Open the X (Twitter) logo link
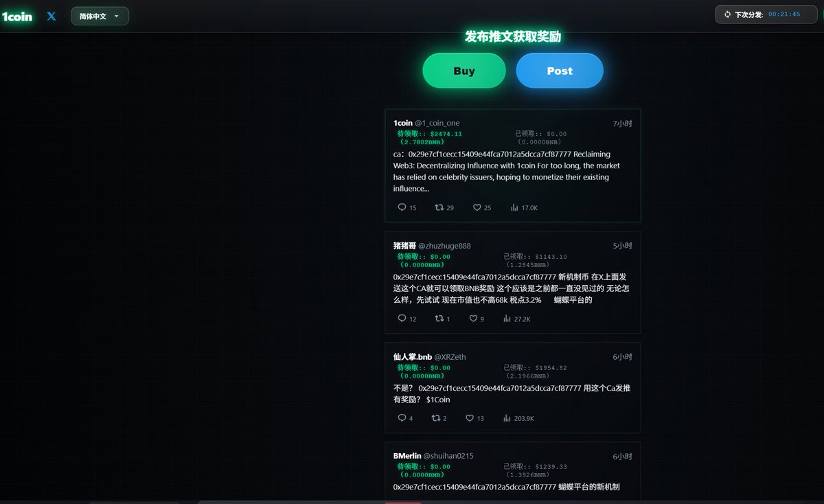The width and height of the screenshot is (824, 504). point(51,16)
